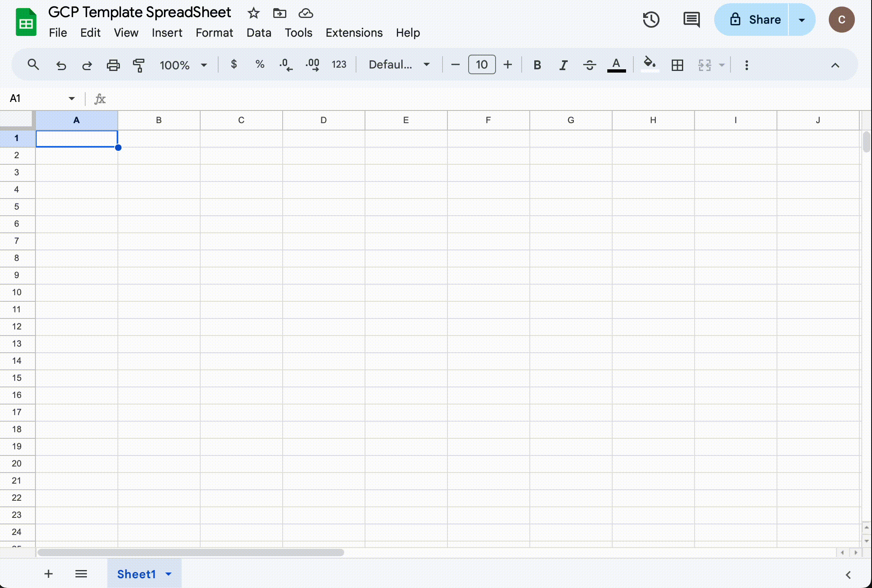
Task: Click the search menus magnifier icon
Action: pos(33,64)
